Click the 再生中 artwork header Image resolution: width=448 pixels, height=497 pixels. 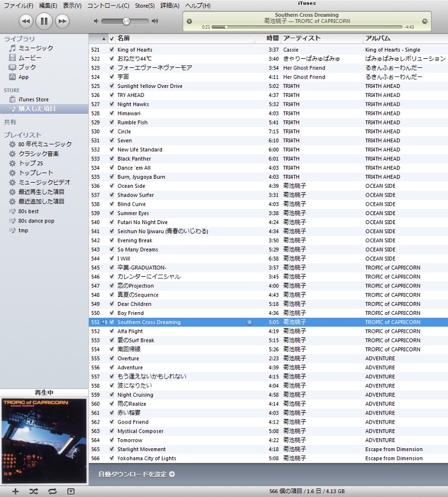click(x=44, y=393)
